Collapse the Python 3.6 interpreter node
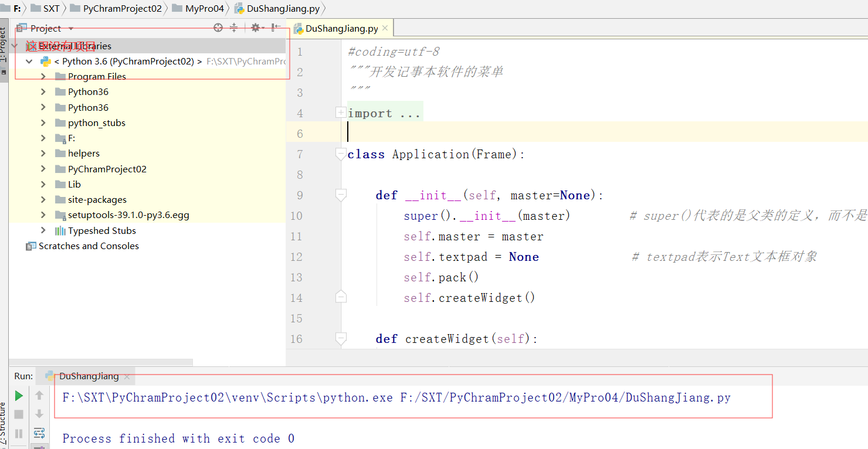This screenshot has width=868, height=449. pos(29,61)
